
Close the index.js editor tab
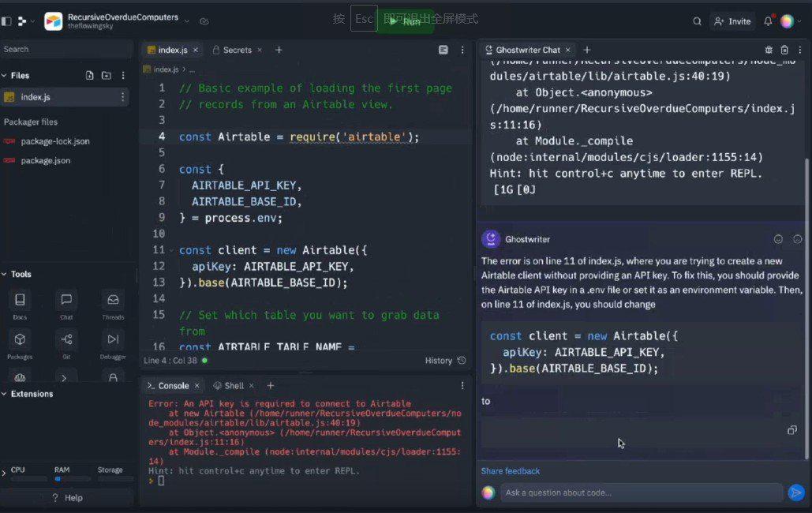point(196,51)
